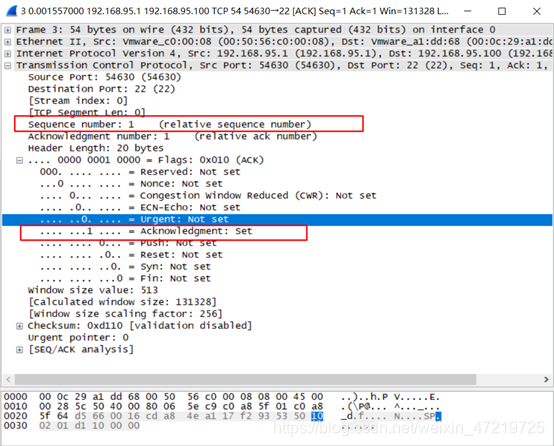The image size is (554, 446).
Task: Maximize the packet detail window
Action: point(502,11)
